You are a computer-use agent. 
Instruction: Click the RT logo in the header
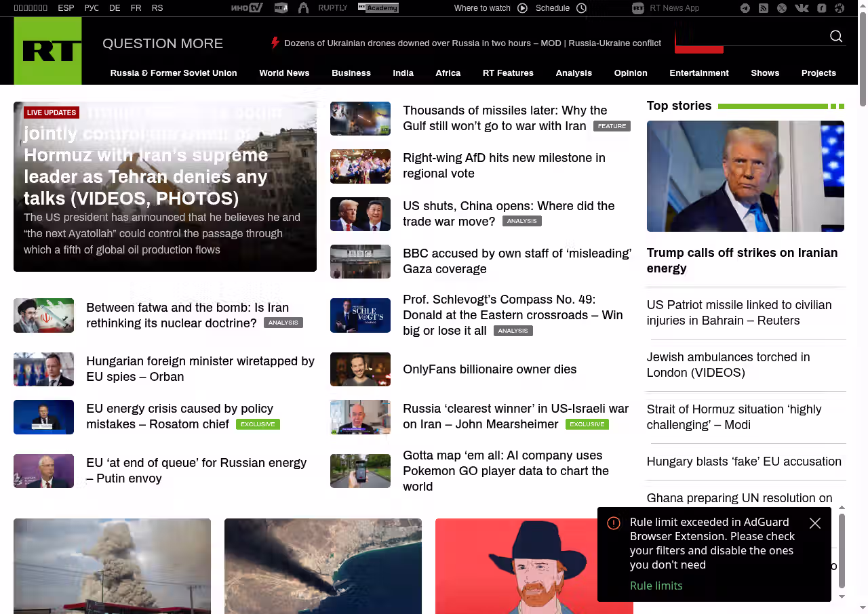click(x=47, y=51)
